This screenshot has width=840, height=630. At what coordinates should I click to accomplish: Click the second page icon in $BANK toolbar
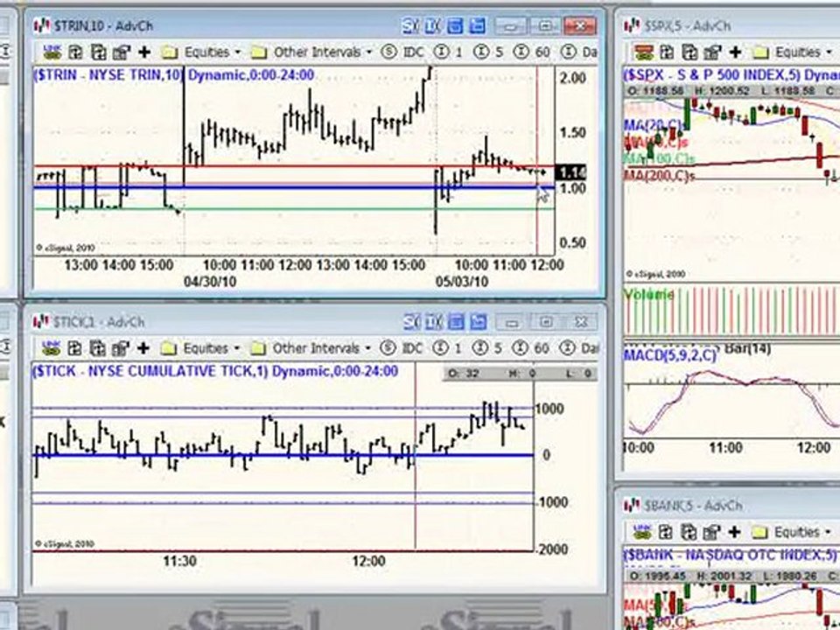tap(666, 532)
